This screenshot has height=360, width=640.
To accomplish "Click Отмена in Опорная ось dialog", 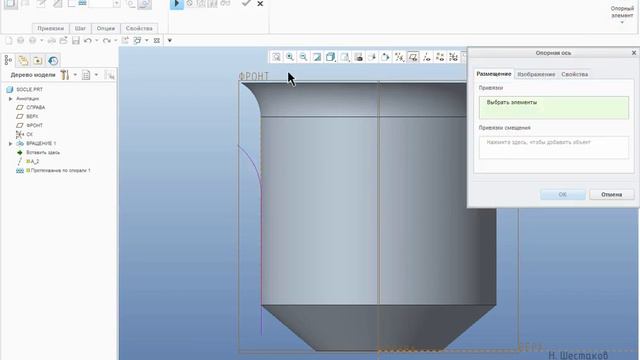I will 611,195.
